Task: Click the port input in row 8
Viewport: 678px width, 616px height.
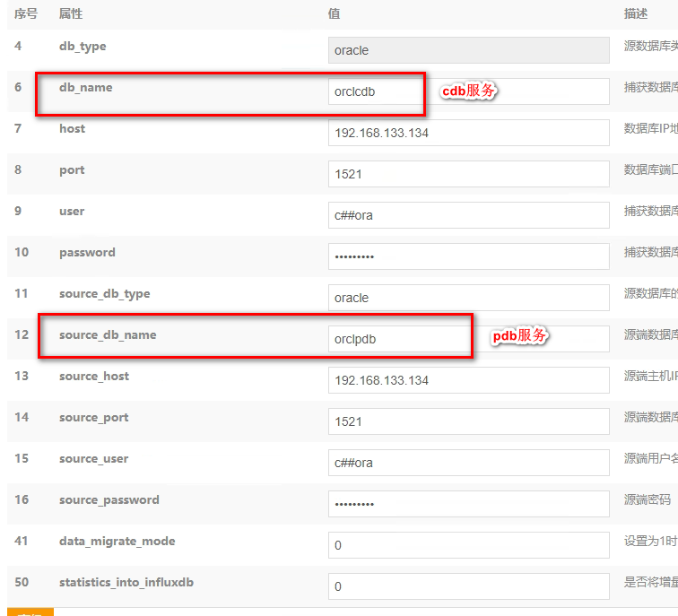Action: click(468, 174)
